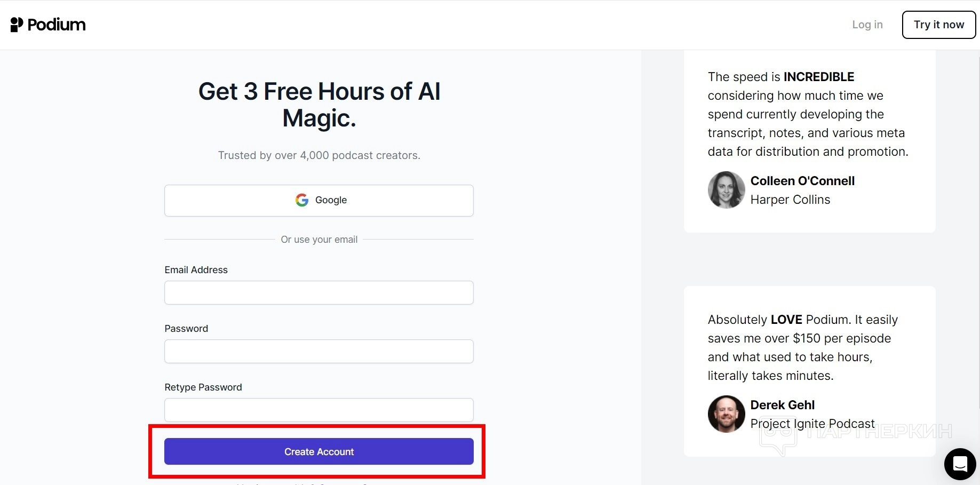
Task: Click the Email Address label
Action: [x=196, y=270]
